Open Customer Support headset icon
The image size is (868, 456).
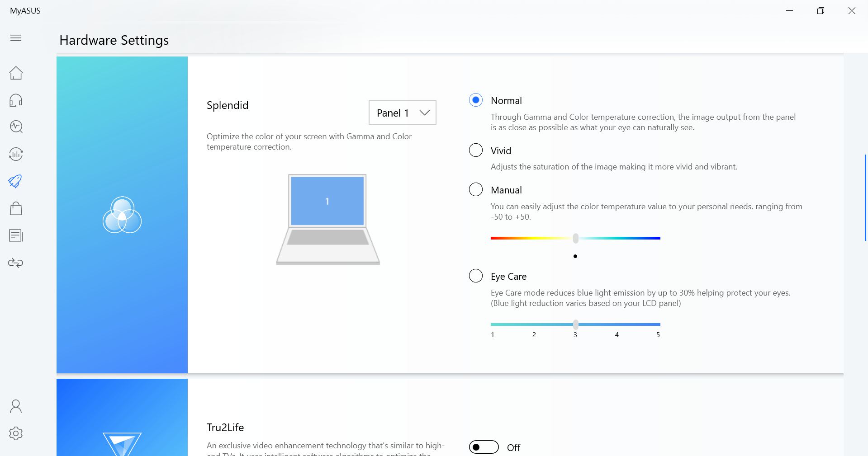point(16,100)
